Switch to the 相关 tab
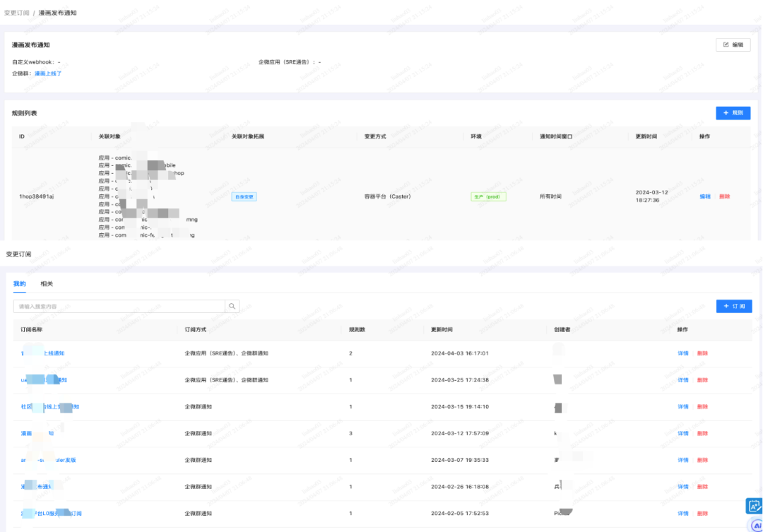This screenshot has height=532, width=763. (x=47, y=284)
